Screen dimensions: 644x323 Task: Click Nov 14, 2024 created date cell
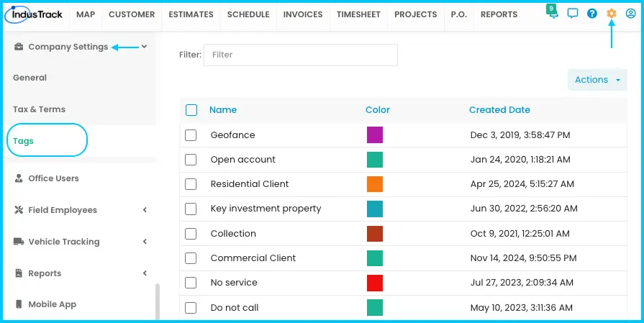[523, 258]
